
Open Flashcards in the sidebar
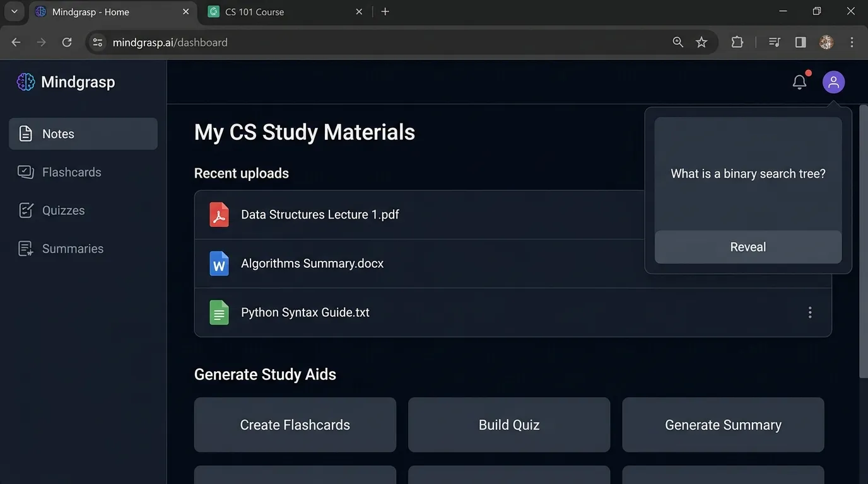point(83,172)
